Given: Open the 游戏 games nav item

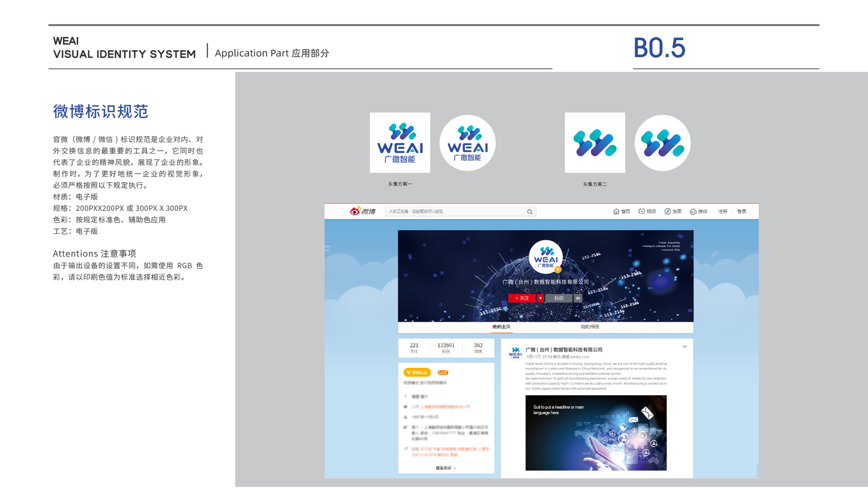Looking at the screenshot, I should point(698,212).
